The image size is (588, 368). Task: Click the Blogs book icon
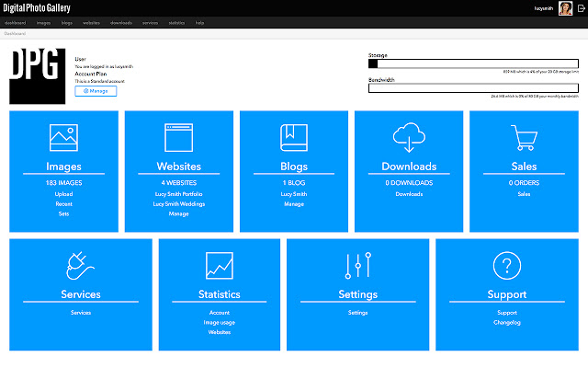pyautogui.click(x=294, y=137)
